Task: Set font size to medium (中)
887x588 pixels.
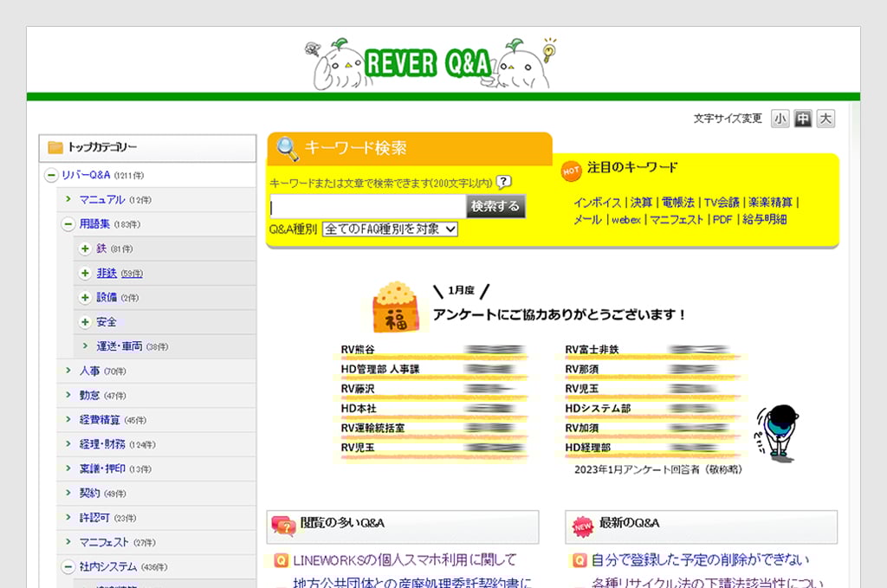Action: pyautogui.click(x=803, y=119)
